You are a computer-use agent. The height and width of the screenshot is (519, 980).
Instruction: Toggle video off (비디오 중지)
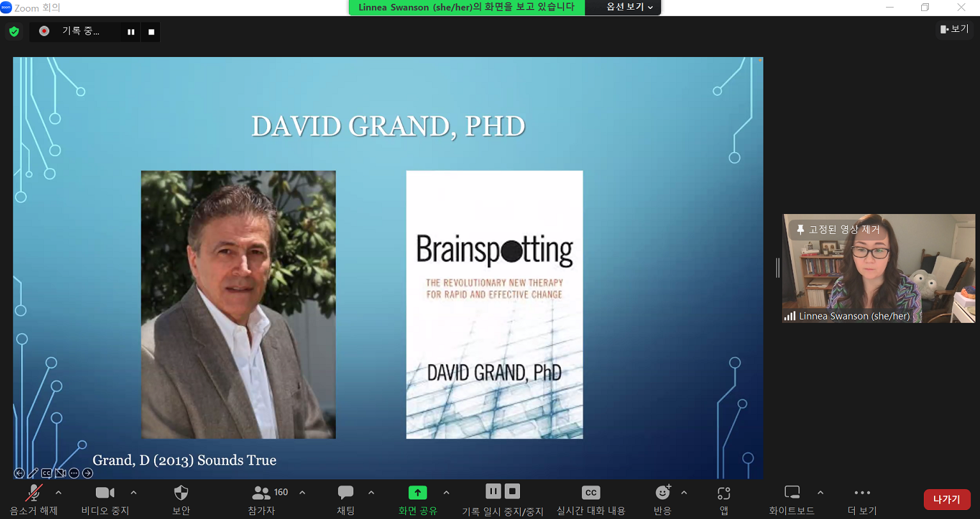[105, 492]
